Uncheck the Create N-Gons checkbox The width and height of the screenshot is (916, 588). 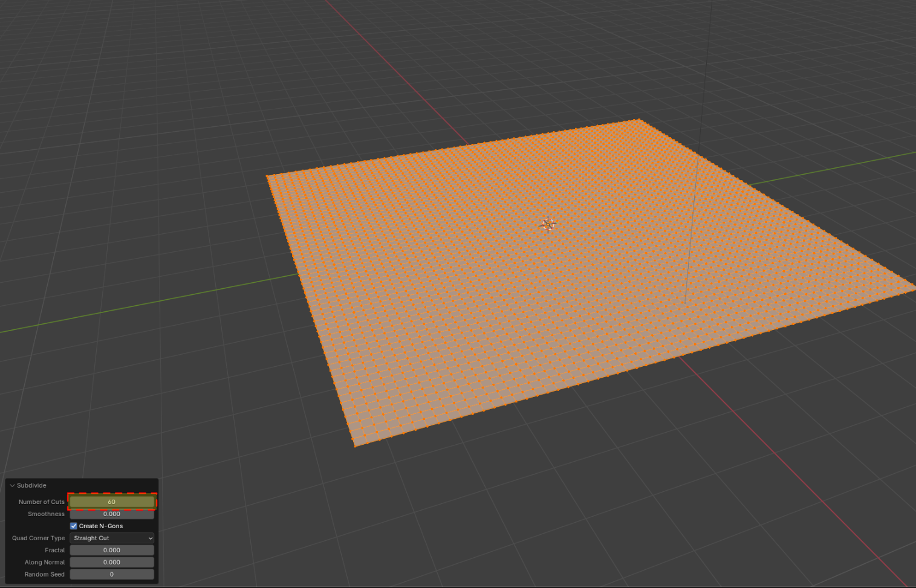tap(74, 526)
